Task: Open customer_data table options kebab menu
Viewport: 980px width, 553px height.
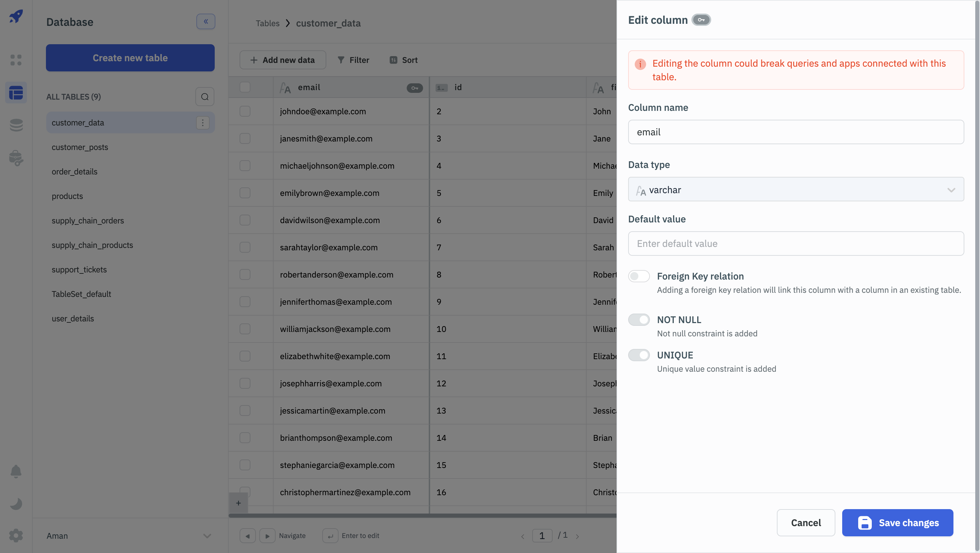Action: 203,122
